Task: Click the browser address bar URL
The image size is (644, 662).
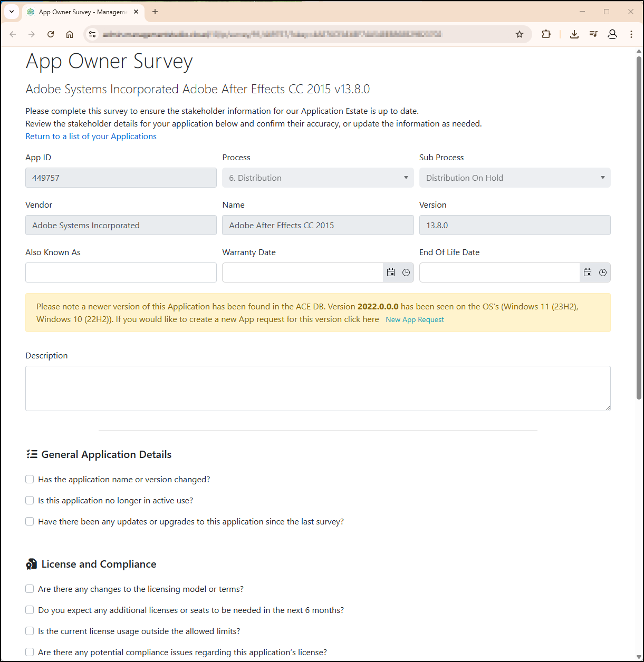Action: point(272,34)
